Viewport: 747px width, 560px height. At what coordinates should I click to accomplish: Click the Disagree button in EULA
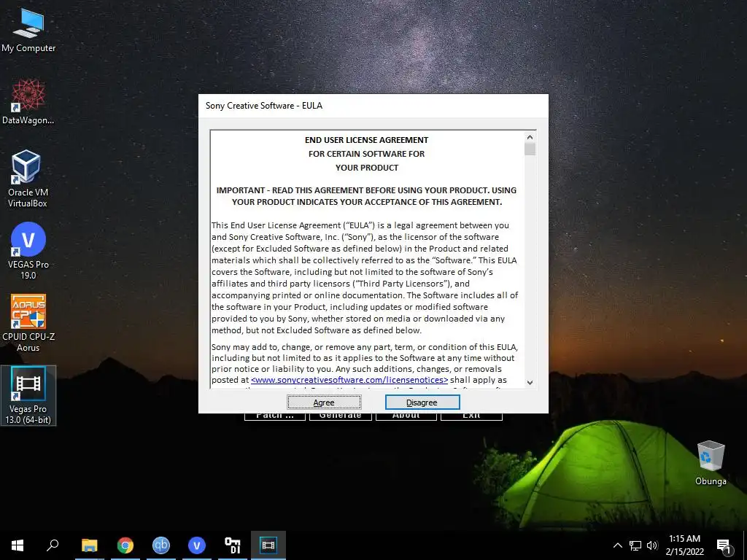[422, 402]
